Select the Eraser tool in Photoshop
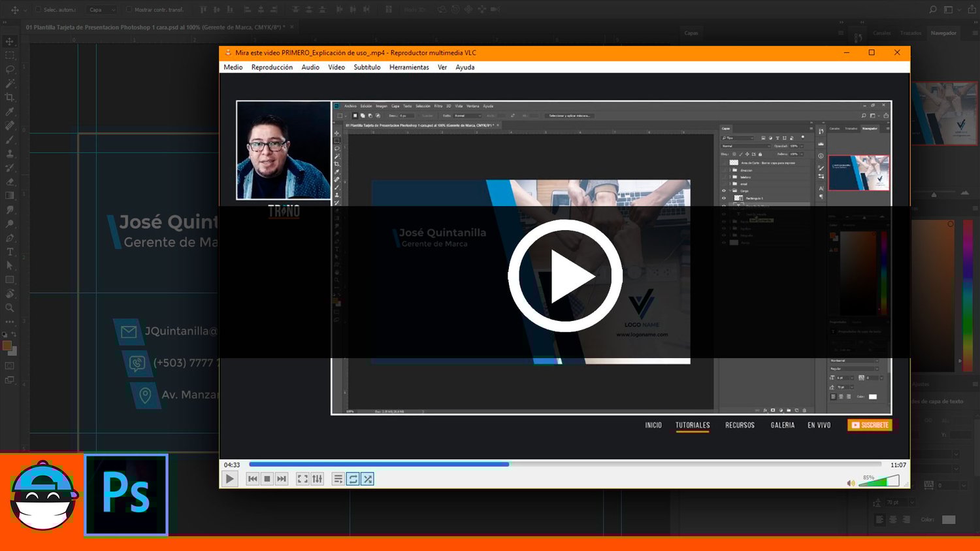Viewport: 980px width, 551px height. [10, 182]
